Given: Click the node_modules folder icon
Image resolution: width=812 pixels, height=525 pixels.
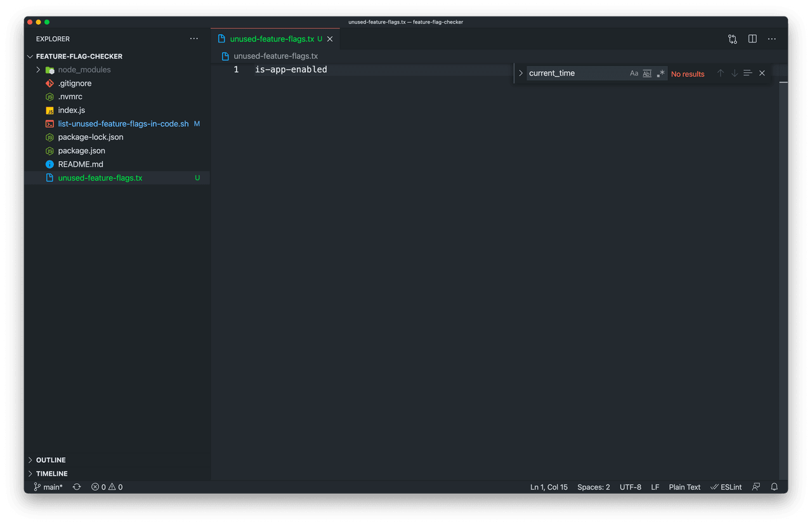Looking at the screenshot, I should (x=49, y=70).
